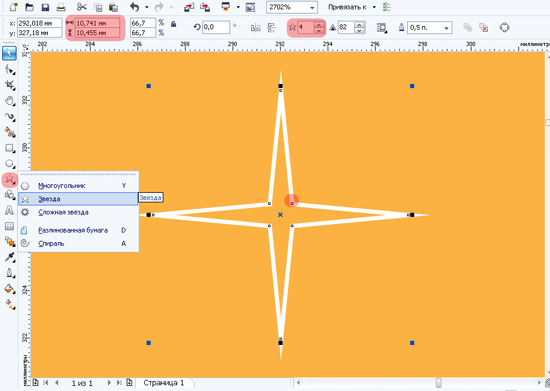Increase star sharpness value
This screenshot has height=391, width=550.
(x=360, y=25)
